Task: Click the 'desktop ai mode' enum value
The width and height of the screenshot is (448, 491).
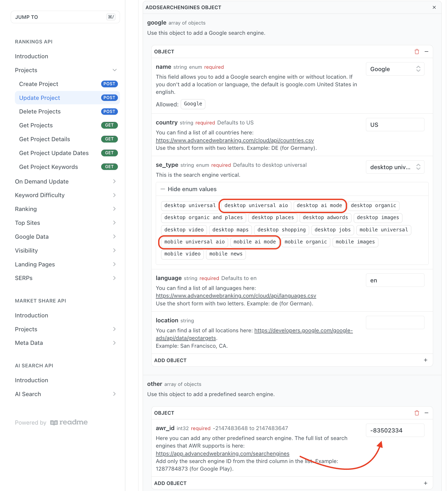Action: (319, 205)
